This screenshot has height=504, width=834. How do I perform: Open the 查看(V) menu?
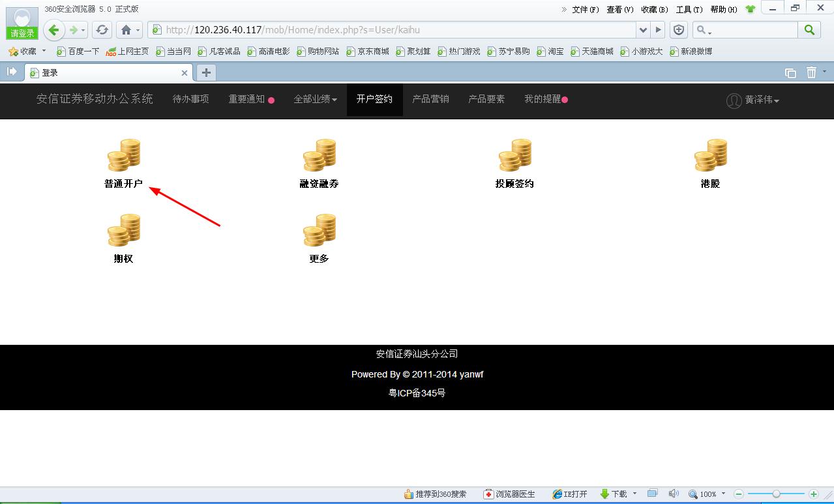tap(619, 9)
